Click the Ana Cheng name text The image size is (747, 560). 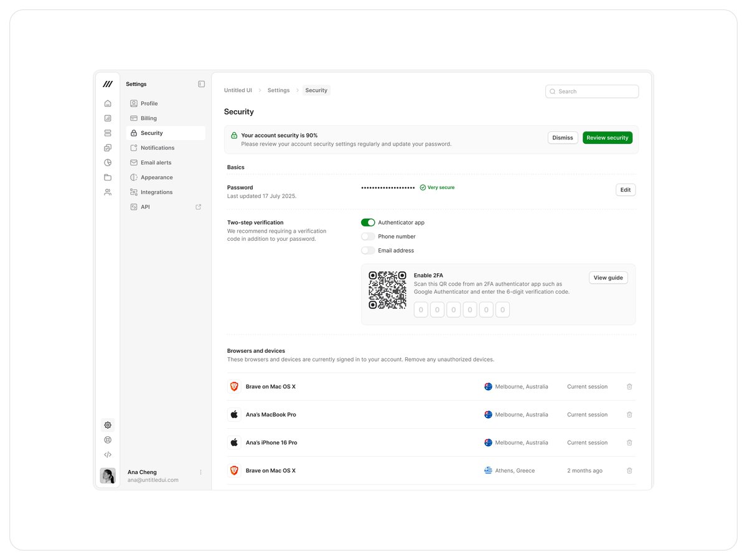142,472
